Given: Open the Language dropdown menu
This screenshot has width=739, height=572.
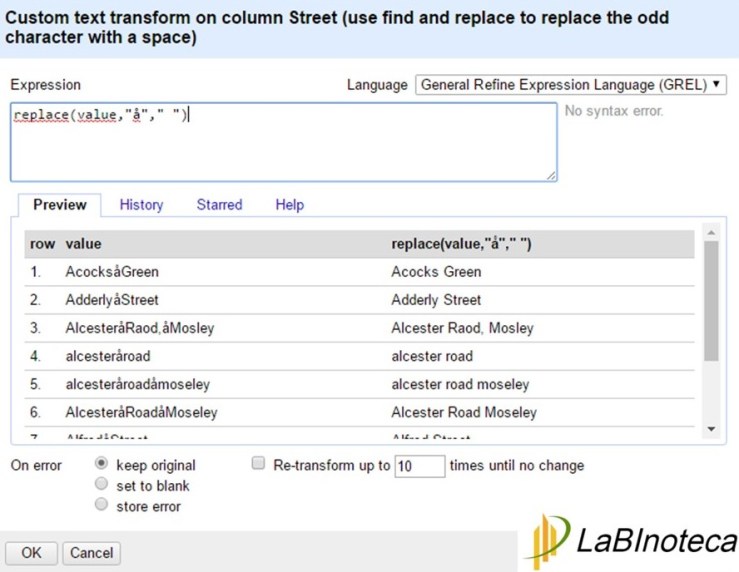Looking at the screenshot, I should (571, 85).
